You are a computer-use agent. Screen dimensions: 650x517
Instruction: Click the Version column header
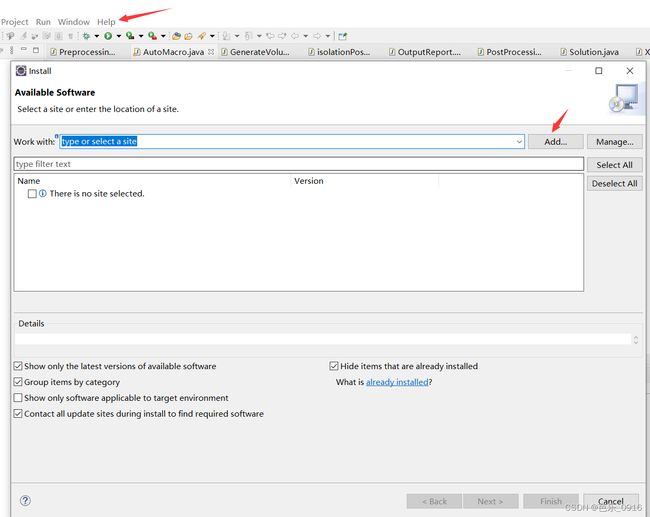tap(309, 181)
